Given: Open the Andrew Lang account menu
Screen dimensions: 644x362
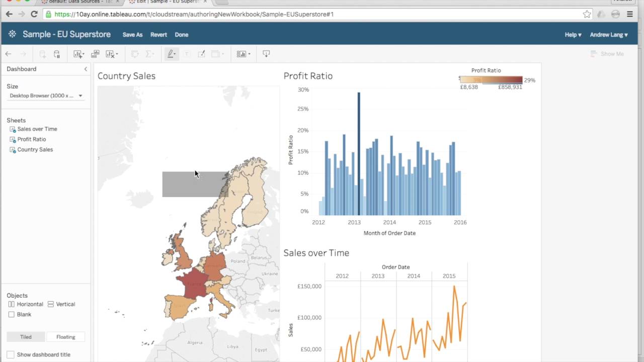Looking at the screenshot, I should click(609, 35).
